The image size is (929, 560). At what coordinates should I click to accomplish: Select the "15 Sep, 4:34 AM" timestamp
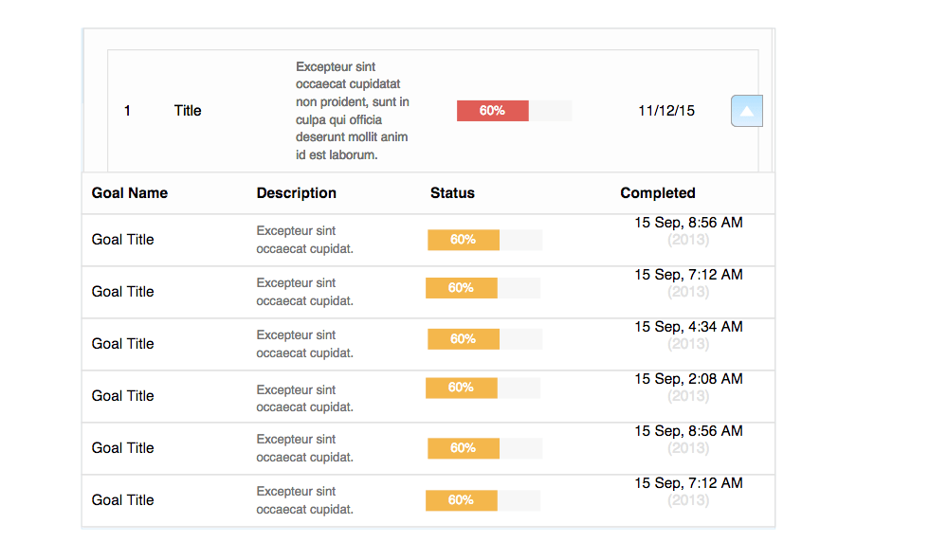[688, 327]
